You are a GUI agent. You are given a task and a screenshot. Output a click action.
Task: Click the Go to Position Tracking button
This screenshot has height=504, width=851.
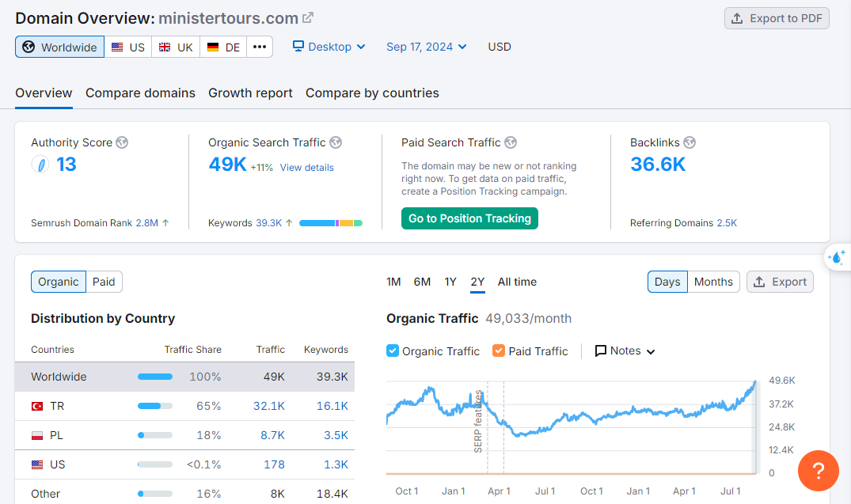point(469,218)
